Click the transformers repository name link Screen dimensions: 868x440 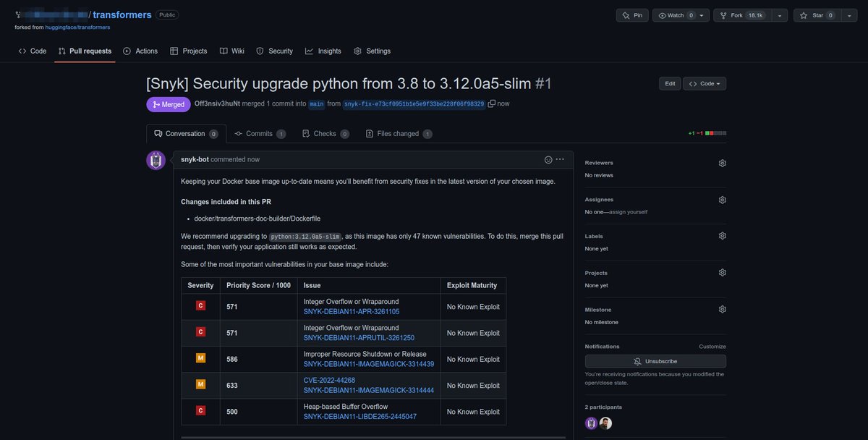click(x=122, y=14)
